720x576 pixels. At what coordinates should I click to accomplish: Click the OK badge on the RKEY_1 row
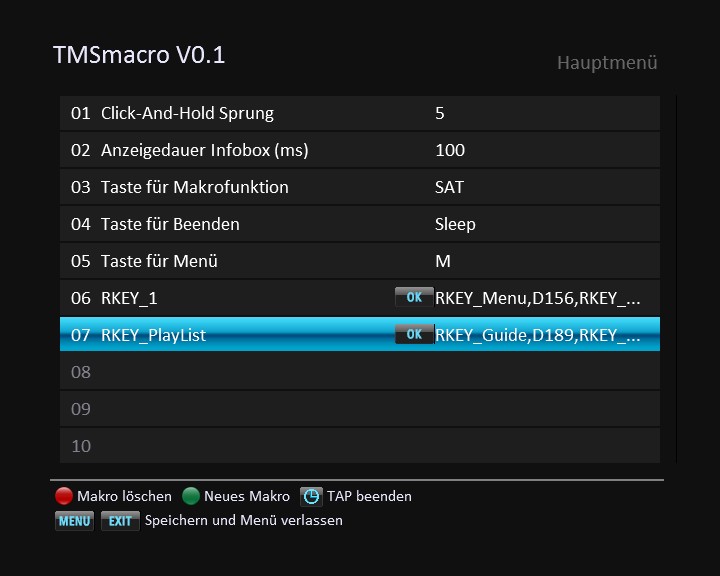414,297
